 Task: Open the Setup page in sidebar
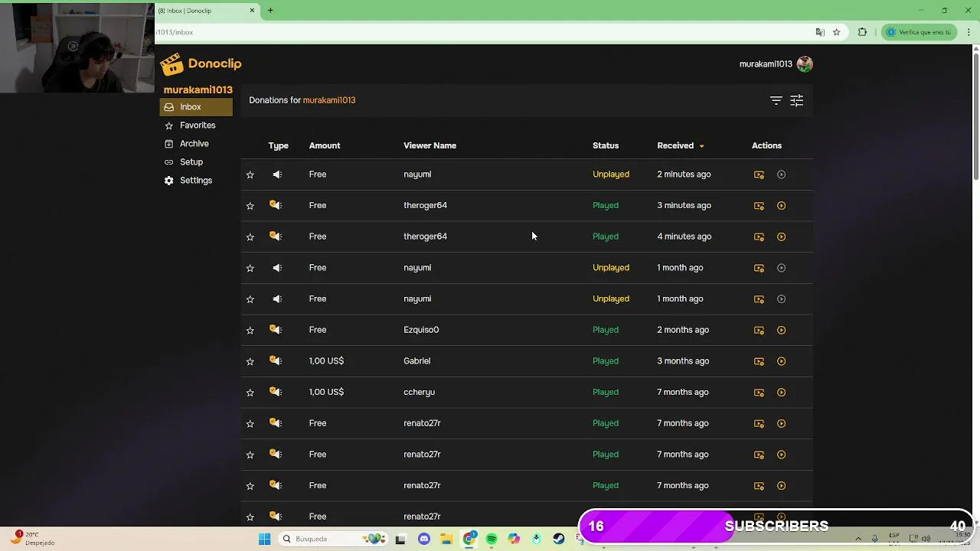[196, 162]
